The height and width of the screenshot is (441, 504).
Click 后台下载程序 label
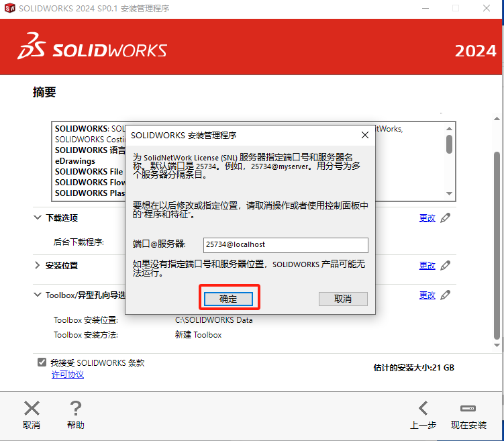(79, 242)
